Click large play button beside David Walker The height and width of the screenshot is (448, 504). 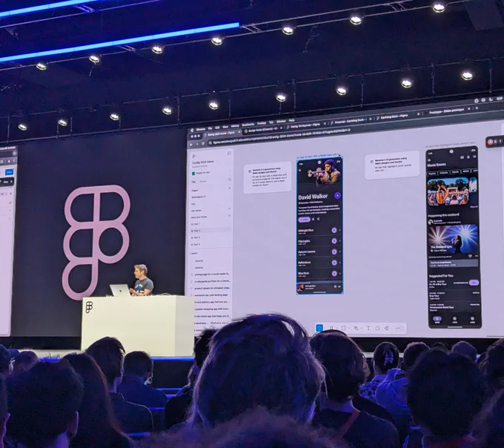point(337,196)
